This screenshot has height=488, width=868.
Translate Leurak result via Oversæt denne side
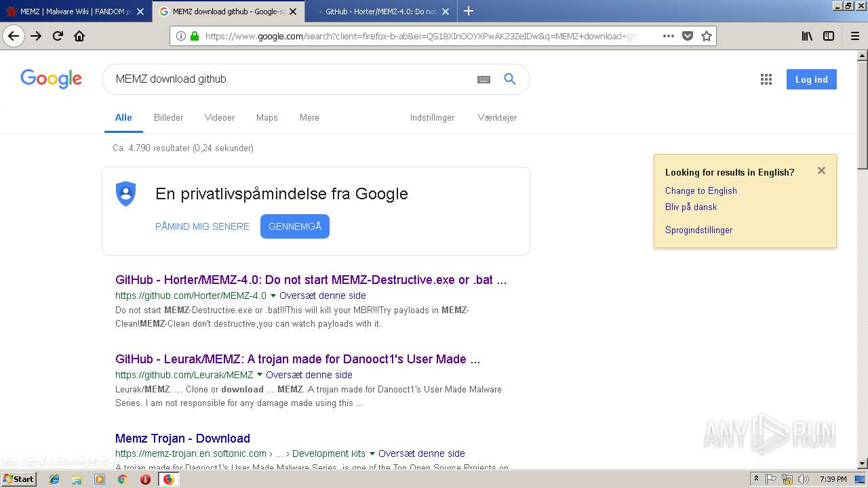pyautogui.click(x=309, y=375)
